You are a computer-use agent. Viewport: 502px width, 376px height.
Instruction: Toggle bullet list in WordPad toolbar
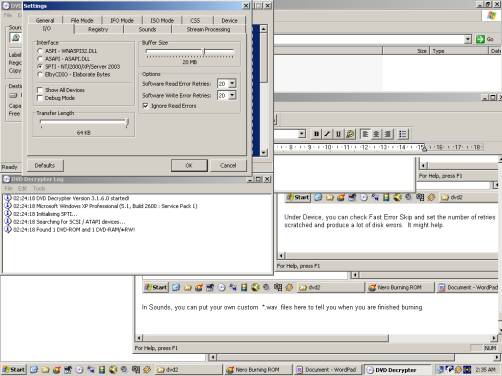click(402, 134)
